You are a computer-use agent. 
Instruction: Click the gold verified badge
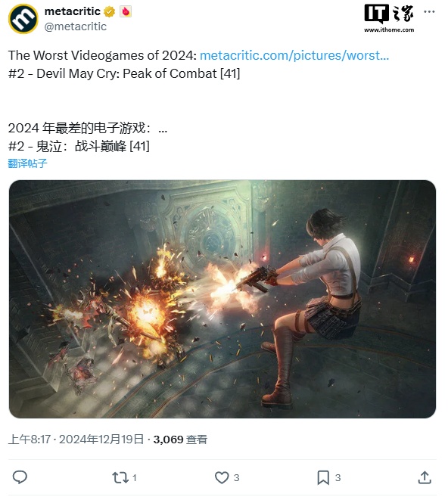tap(110, 12)
